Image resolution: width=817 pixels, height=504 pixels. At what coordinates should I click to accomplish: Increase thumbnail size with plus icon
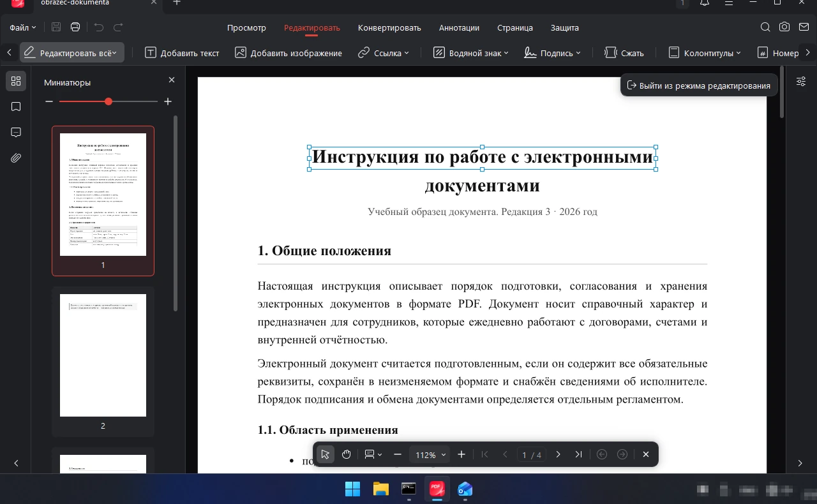[168, 101]
